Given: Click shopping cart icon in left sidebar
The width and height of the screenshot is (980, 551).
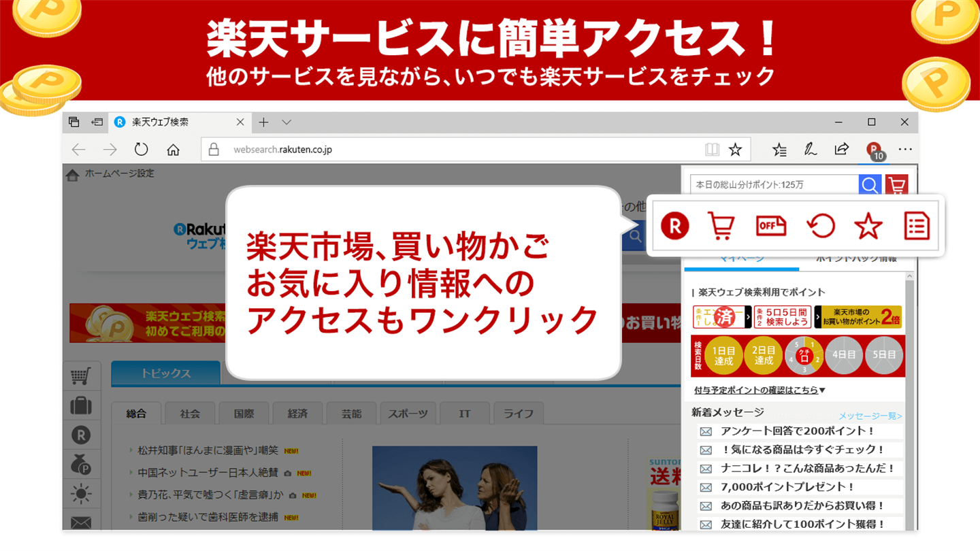Looking at the screenshot, I should tap(81, 375).
